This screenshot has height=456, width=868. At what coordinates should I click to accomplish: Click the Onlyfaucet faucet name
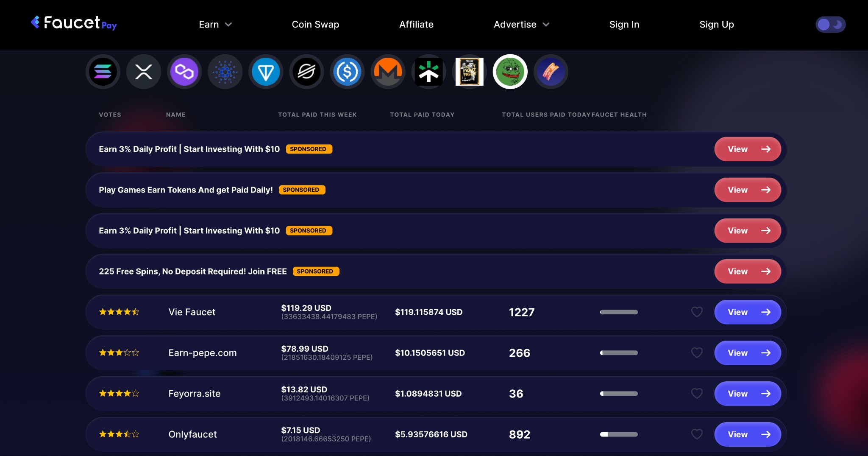[192, 434]
